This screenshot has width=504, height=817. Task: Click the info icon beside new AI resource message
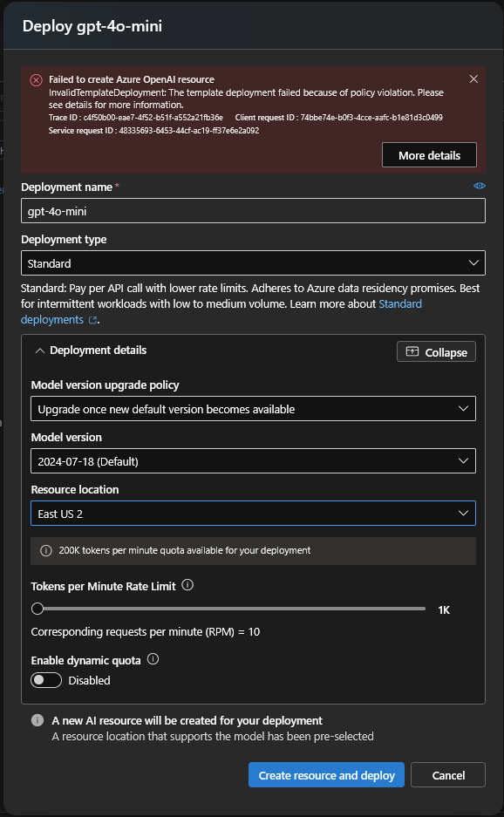[37, 720]
